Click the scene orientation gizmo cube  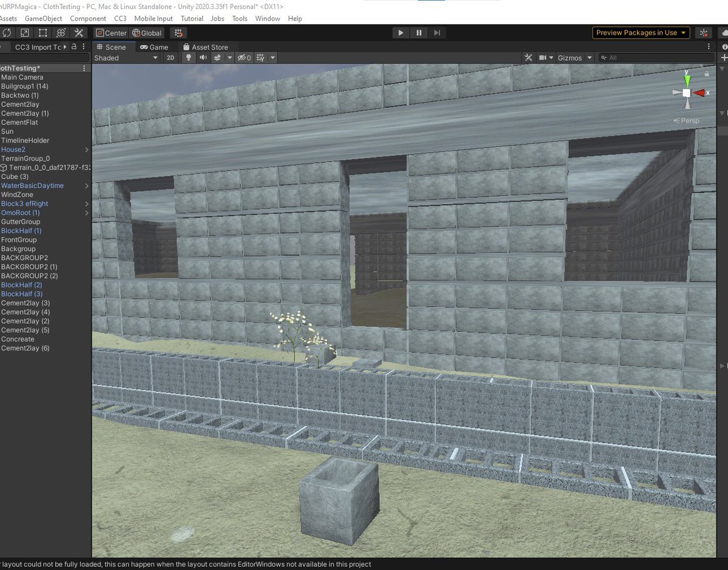tap(686, 93)
